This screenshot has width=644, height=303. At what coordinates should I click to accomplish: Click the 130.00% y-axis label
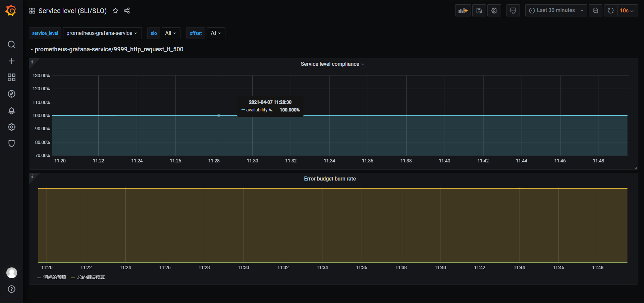41,75
